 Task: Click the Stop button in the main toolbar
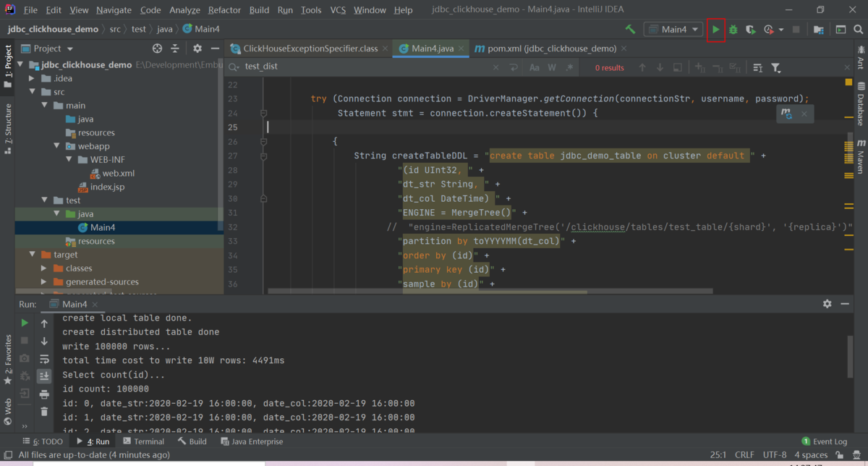point(796,30)
